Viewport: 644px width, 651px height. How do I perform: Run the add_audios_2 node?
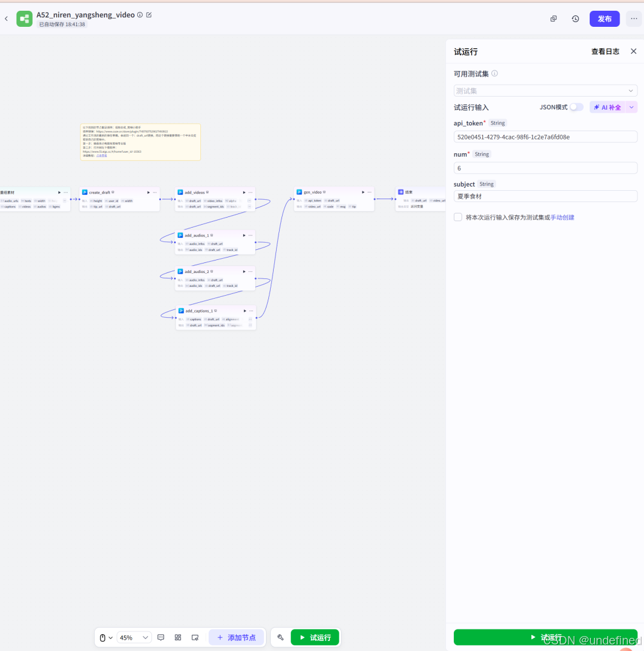tap(244, 271)
